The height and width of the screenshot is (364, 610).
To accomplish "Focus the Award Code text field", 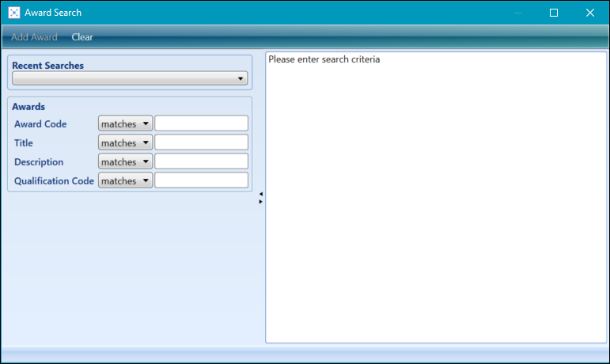I will (x=201, y=123).
